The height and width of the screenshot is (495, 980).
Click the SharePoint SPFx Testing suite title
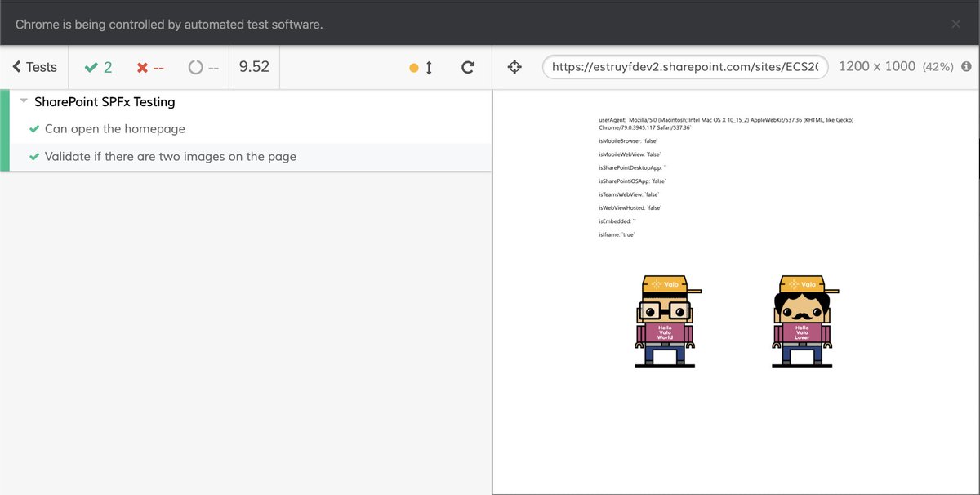[x=105, y=102]
